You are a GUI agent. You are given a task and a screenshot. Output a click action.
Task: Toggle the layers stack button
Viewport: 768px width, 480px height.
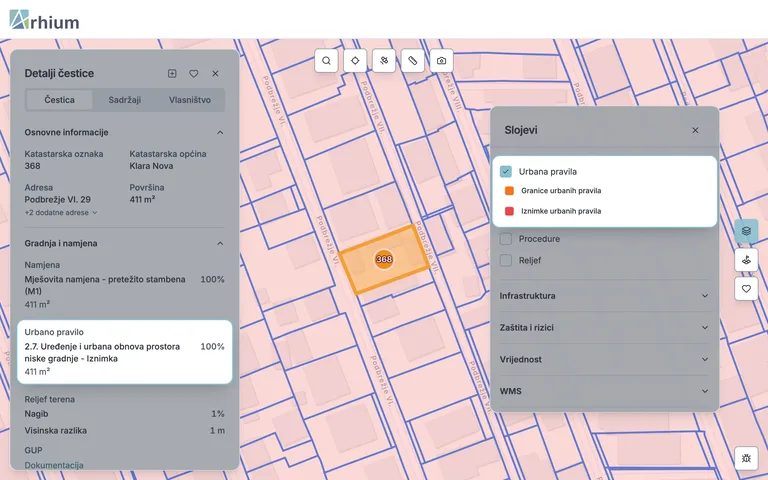[x=746, y=231]
